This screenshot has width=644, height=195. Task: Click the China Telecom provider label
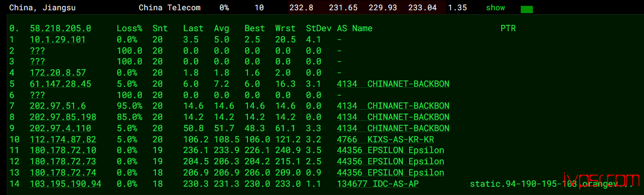click(x=170, y=8)
